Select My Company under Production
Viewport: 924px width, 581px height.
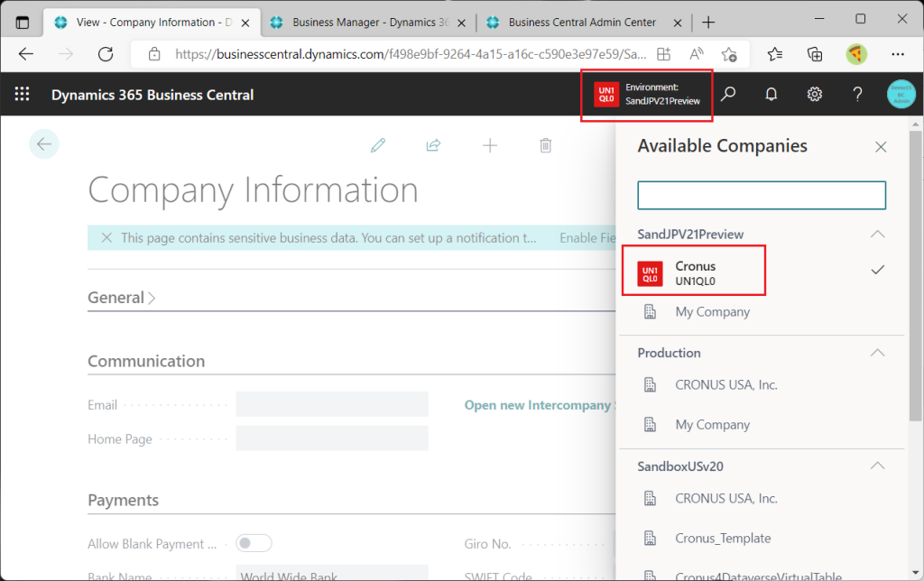pos(713,425)
